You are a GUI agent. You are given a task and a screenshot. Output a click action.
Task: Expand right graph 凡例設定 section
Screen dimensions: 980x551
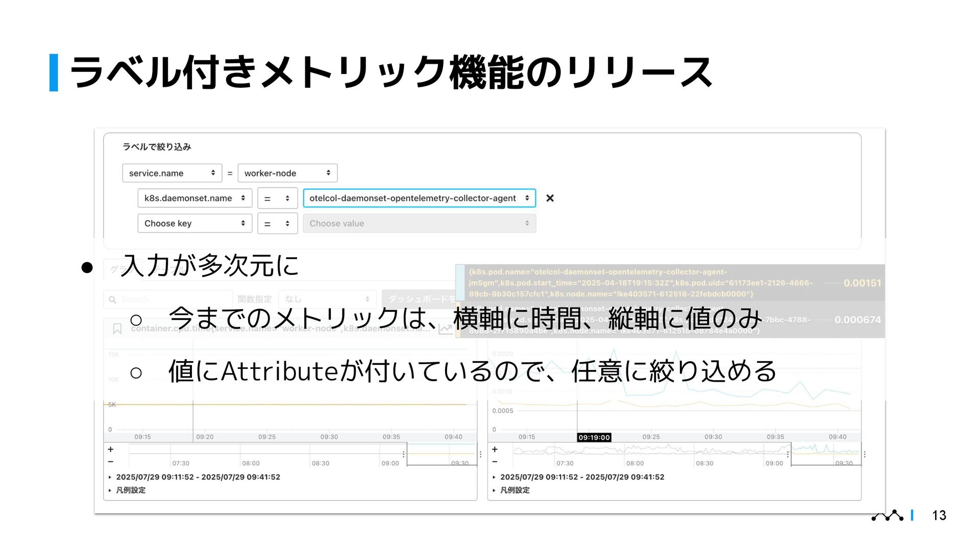511,490
